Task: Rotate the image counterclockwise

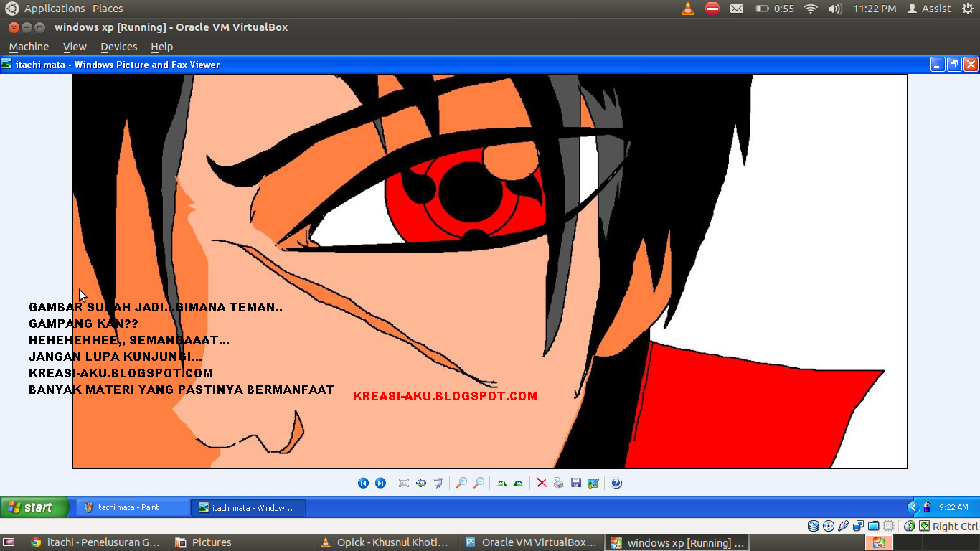Action: tap(518, 483)
